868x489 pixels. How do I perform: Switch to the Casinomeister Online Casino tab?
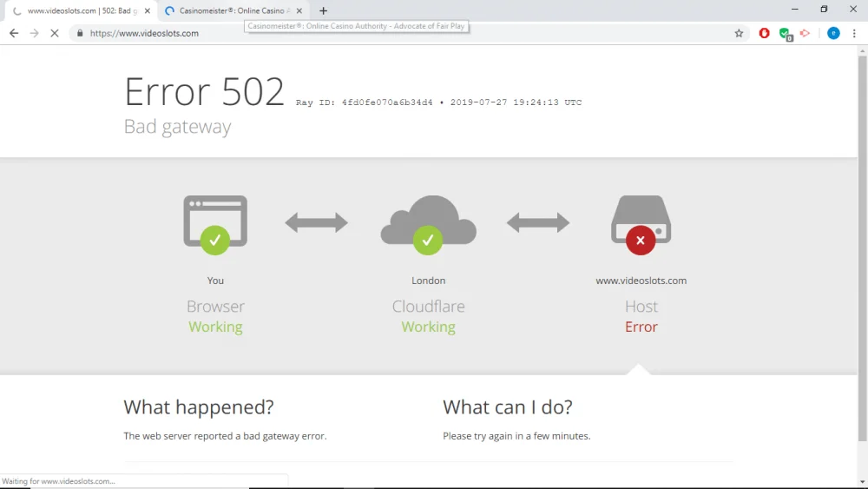point(232,10)
